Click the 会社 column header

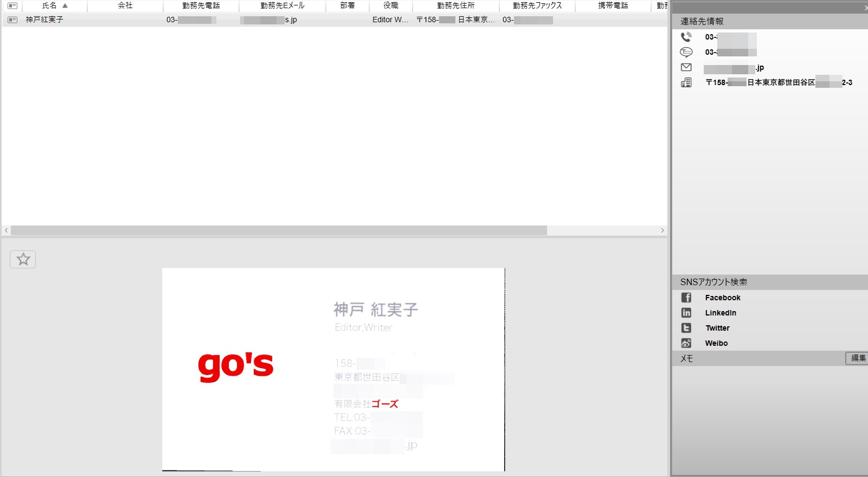pos(125,5)
